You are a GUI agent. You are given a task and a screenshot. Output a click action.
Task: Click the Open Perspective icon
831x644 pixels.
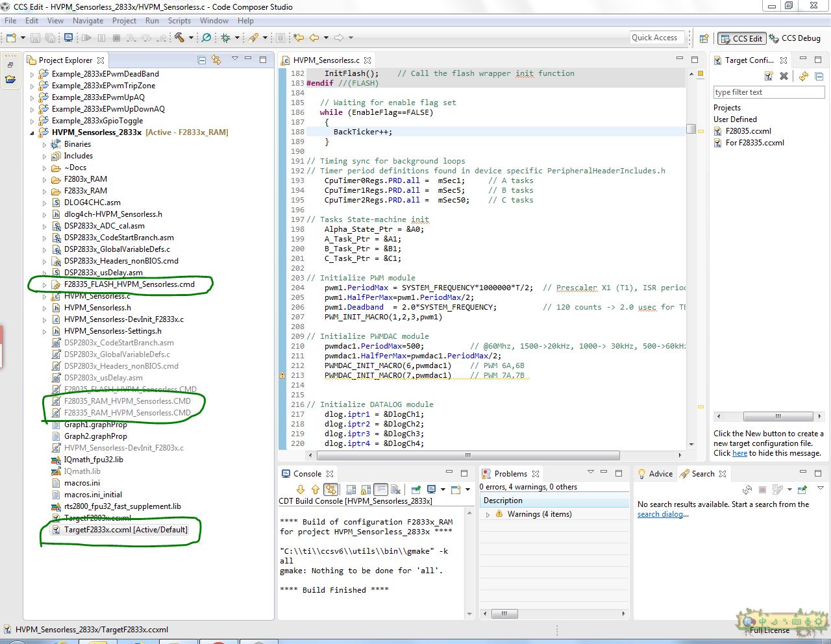[704, 38]
